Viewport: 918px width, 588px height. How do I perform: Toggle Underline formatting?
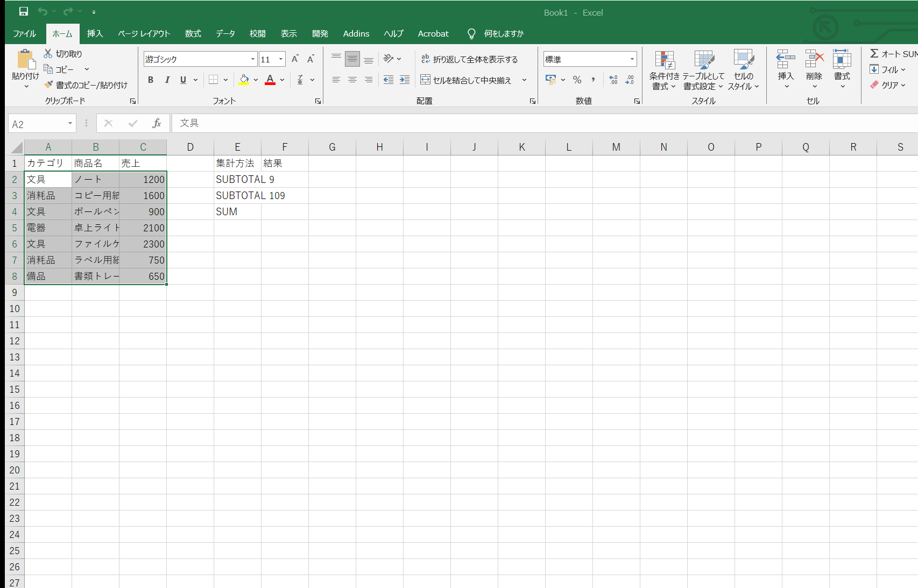(183, 80)
